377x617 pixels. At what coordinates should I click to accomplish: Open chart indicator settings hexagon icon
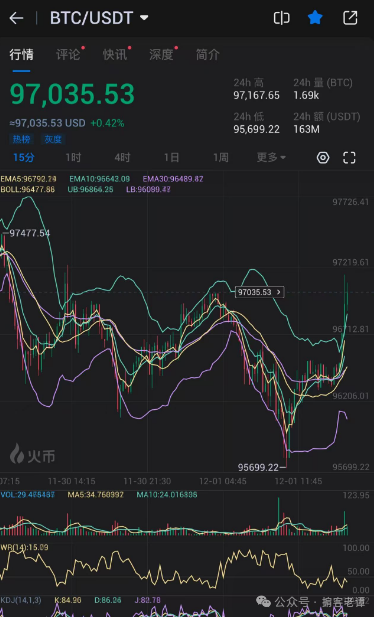point(323,158)
